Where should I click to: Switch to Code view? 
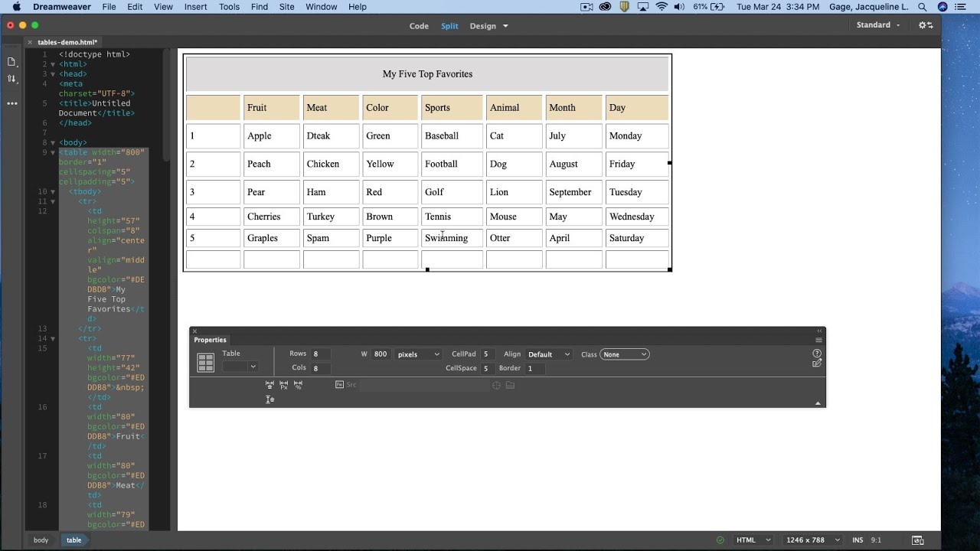tap(419, 26)
